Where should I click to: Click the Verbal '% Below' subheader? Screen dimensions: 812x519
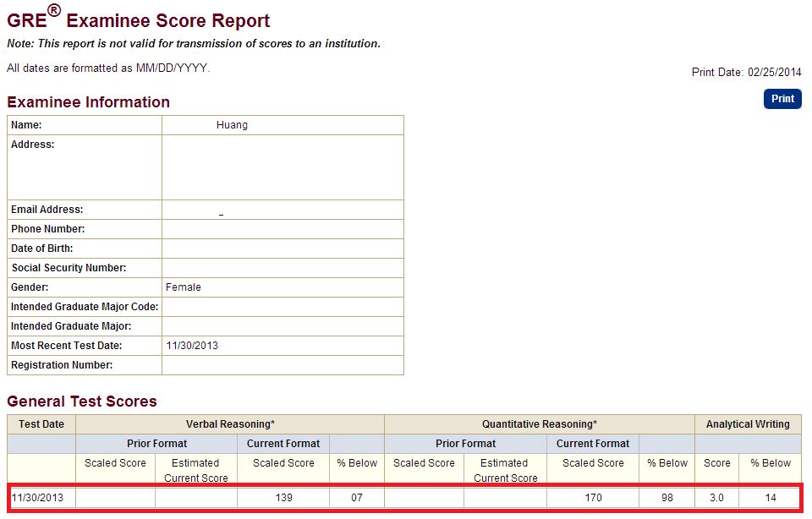coord(357,463)
